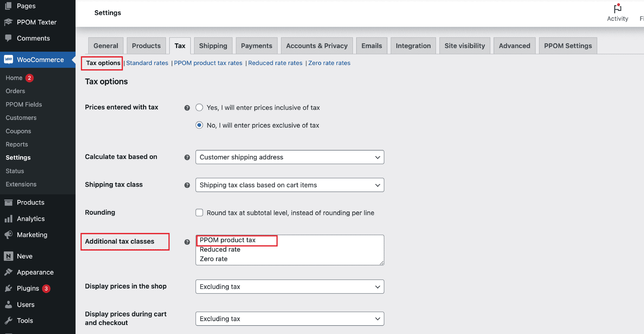Click the help icon next to Calculate tax based on

click(x=187, y=157)
